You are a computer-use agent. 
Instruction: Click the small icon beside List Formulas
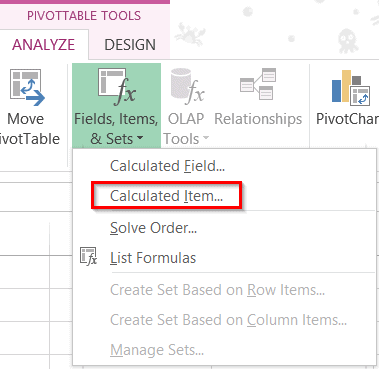(x=88, y=256)
